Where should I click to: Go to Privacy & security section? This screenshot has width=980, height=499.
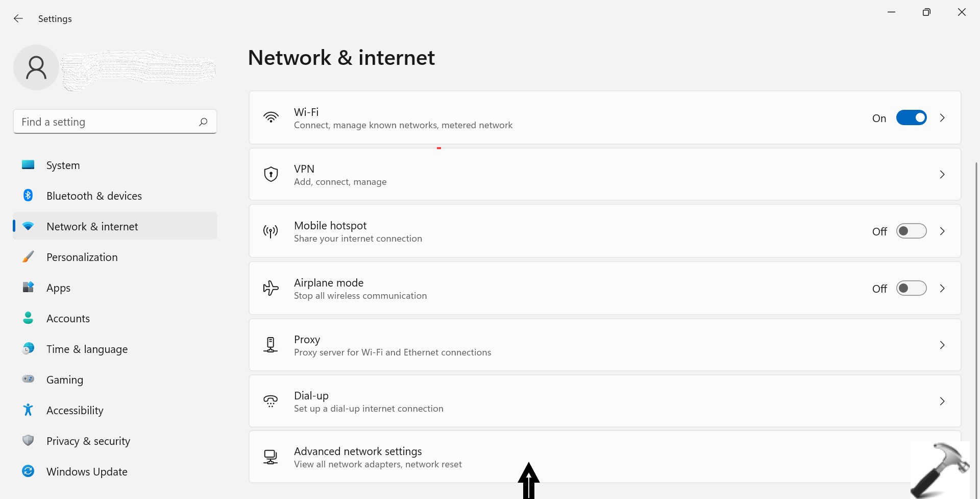pyautogui.click(x=88, y=441)
